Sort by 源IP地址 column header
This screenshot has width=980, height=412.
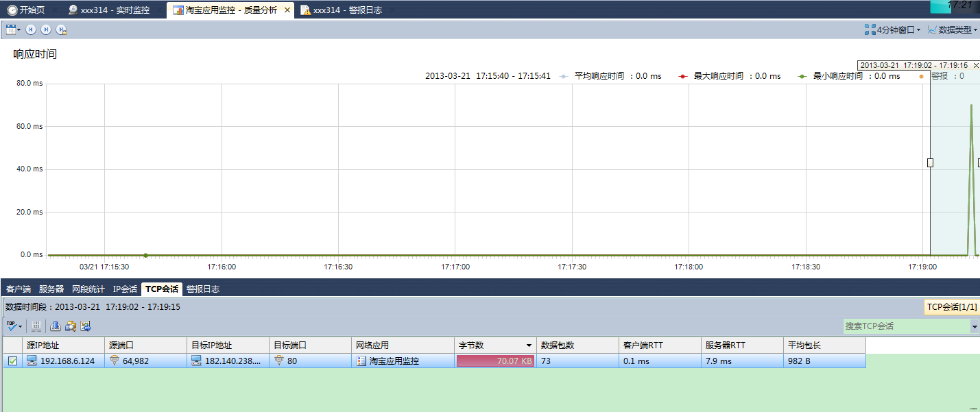64,345
